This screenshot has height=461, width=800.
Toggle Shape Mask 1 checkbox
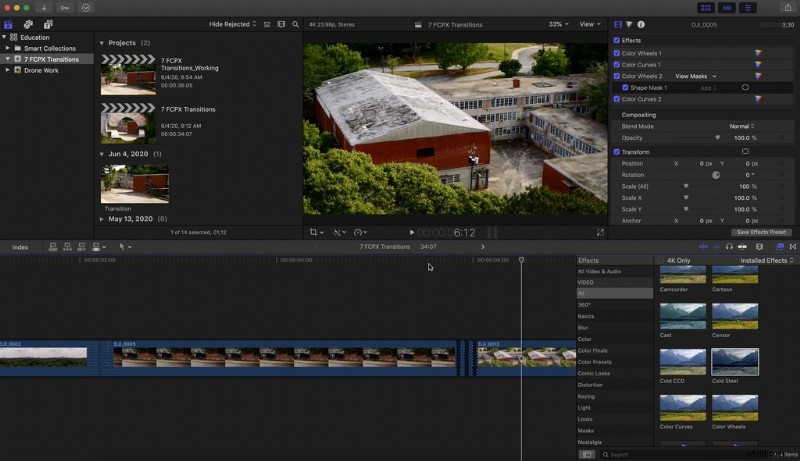point(625,88)
